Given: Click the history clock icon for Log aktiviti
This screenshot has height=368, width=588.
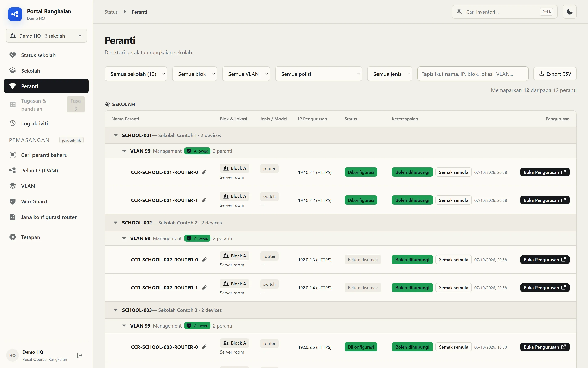Looking at the screenshot, I should (13, 123).
